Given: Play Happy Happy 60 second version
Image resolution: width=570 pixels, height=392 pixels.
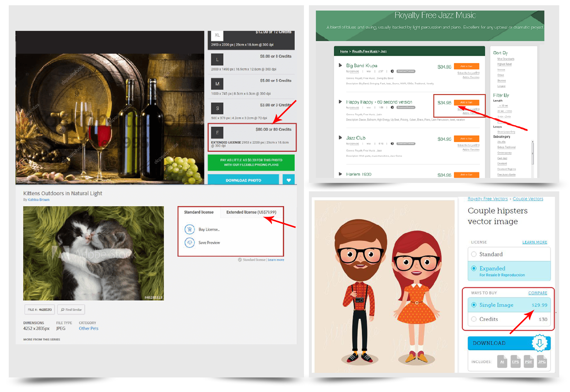Looking at the screenshot, I should [x=340, y=102].
